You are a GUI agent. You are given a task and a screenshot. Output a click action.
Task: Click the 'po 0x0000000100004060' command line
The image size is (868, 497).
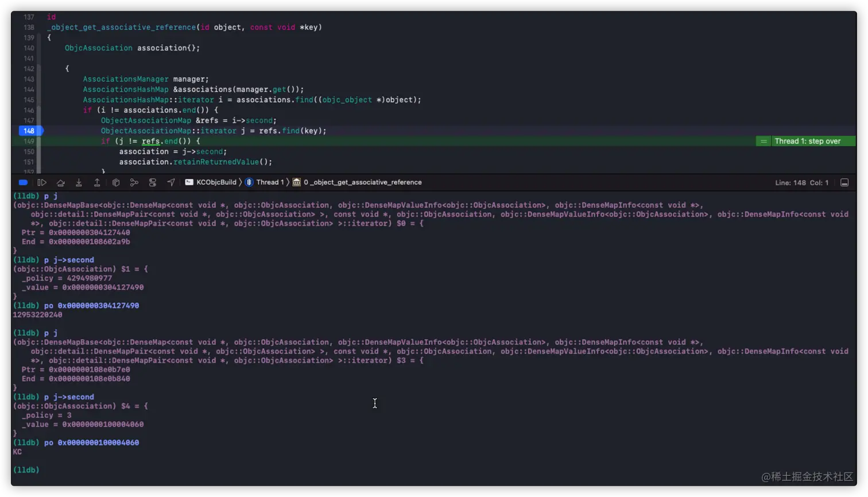pos(91,443)
